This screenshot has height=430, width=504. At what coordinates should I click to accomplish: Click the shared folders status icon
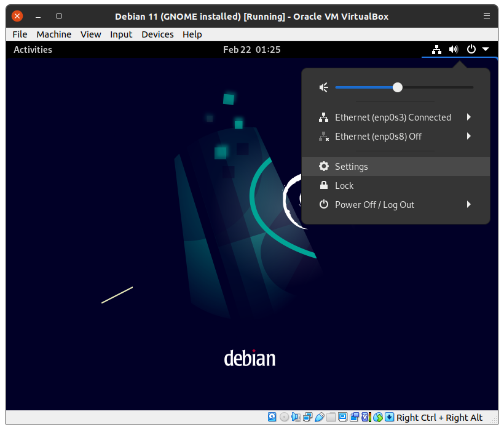click(x=331, y=418)
